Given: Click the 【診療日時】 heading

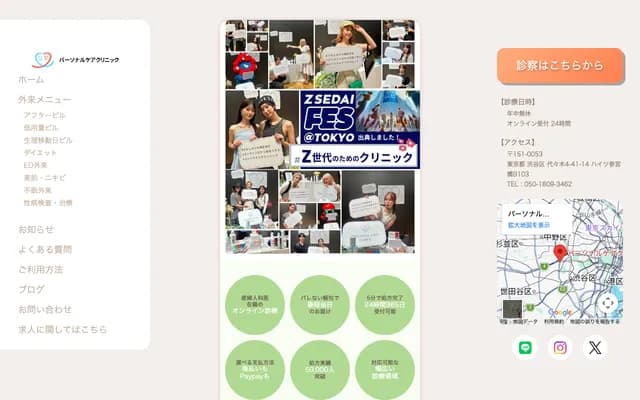Looking at the screenshot, I should [518, 102].
